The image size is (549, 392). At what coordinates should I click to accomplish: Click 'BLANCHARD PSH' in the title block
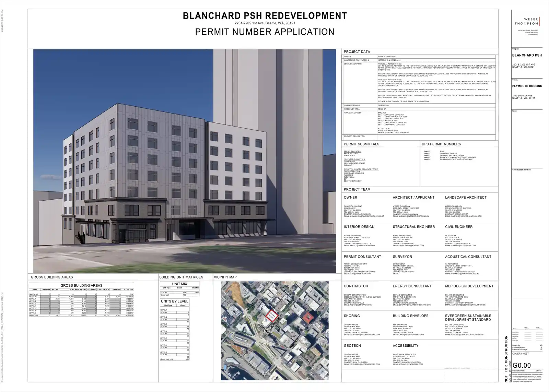(x=527, y=55)
